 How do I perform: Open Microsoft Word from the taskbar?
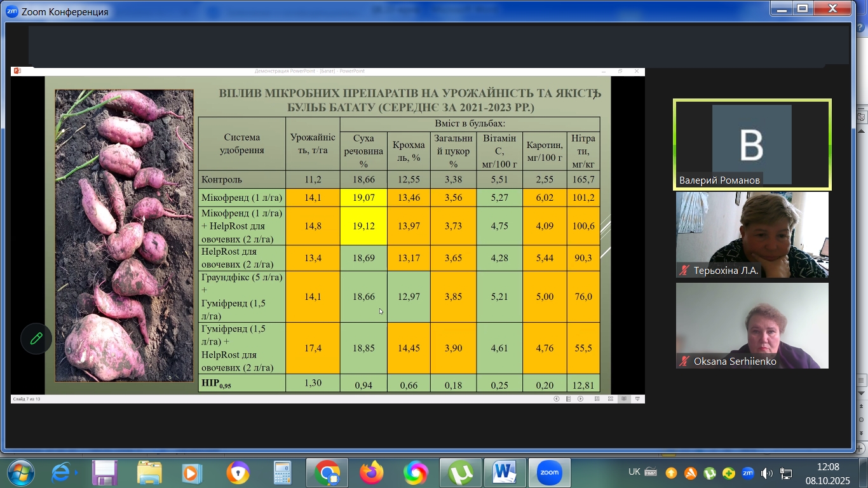505,473
